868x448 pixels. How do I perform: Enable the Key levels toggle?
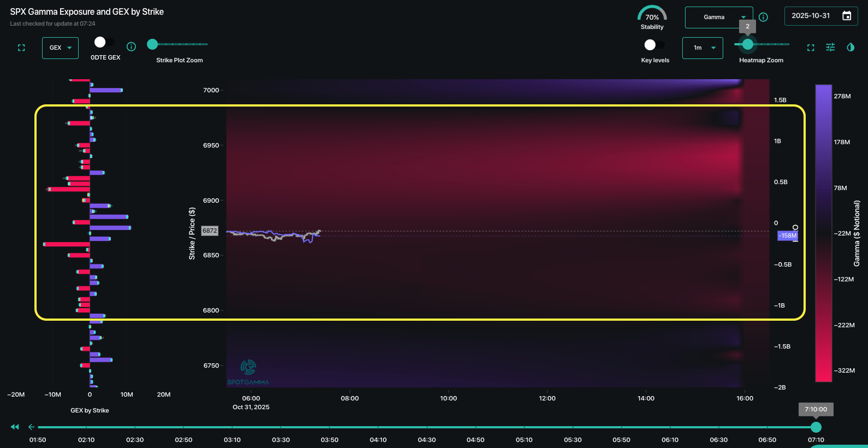click(654, 45)
